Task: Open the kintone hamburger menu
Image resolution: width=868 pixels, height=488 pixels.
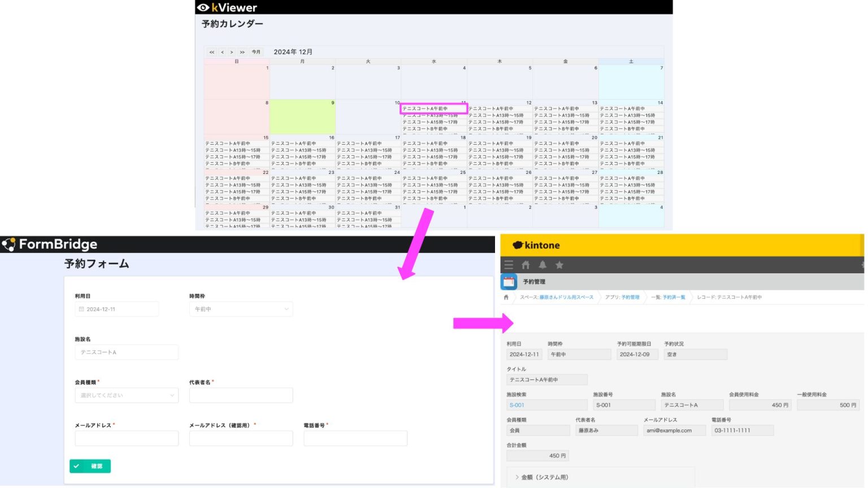Action: click(x=509, y=264)
